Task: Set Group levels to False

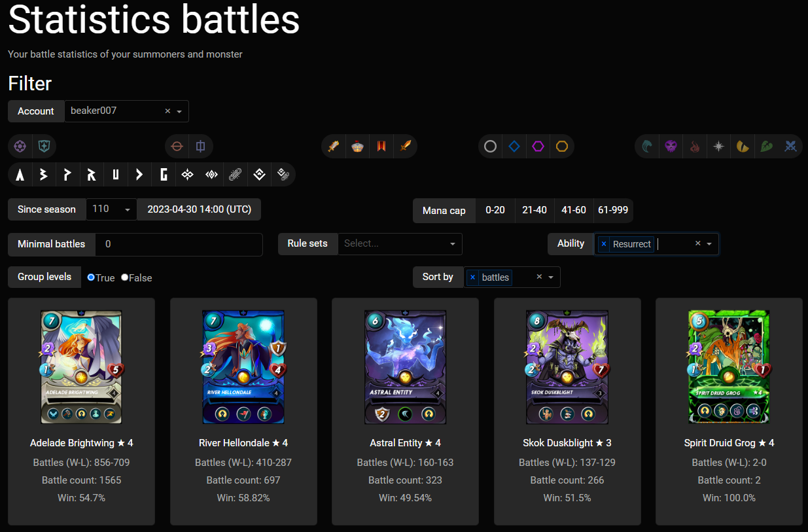Action: [x=125, y=277]
